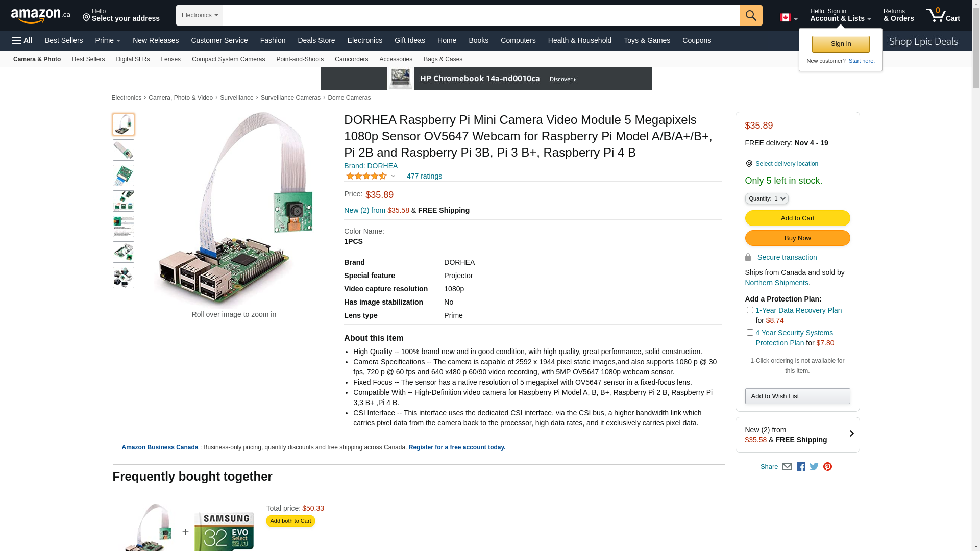Expand the Electronics search category dropdown
Screen dimensions: 980x551
click(x=200, y=15)
